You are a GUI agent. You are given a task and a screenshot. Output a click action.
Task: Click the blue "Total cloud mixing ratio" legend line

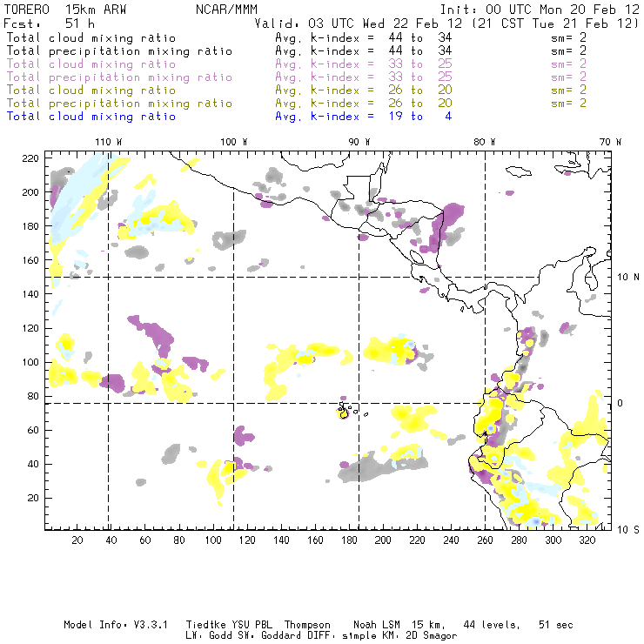(x=91, y=117)
